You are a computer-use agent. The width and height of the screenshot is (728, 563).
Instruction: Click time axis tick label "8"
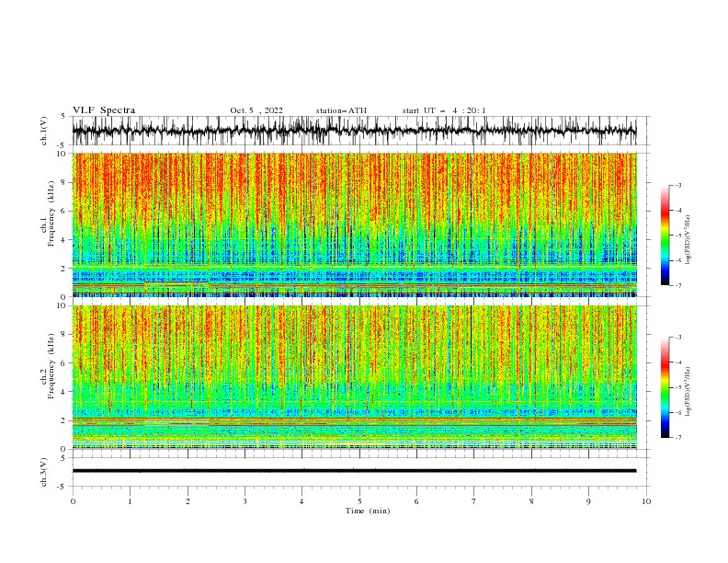pyautogui.click(x=531, y=501)
